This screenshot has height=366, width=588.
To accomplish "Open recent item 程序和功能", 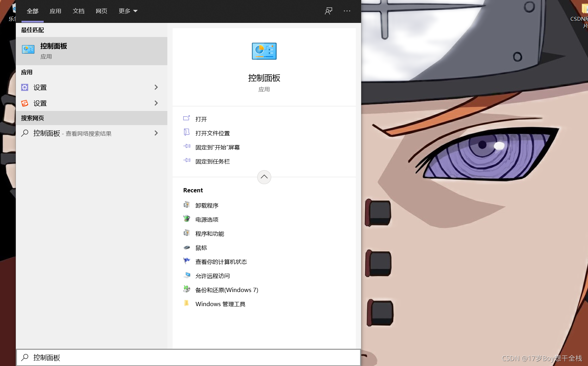I will click(210, 234).
